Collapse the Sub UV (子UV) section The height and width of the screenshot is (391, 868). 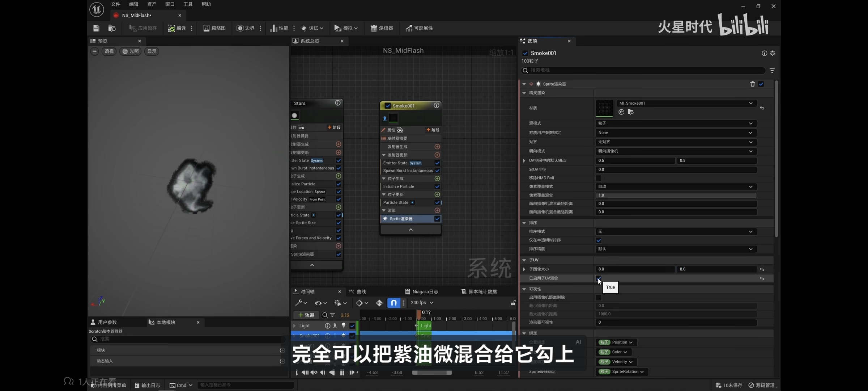524,260
